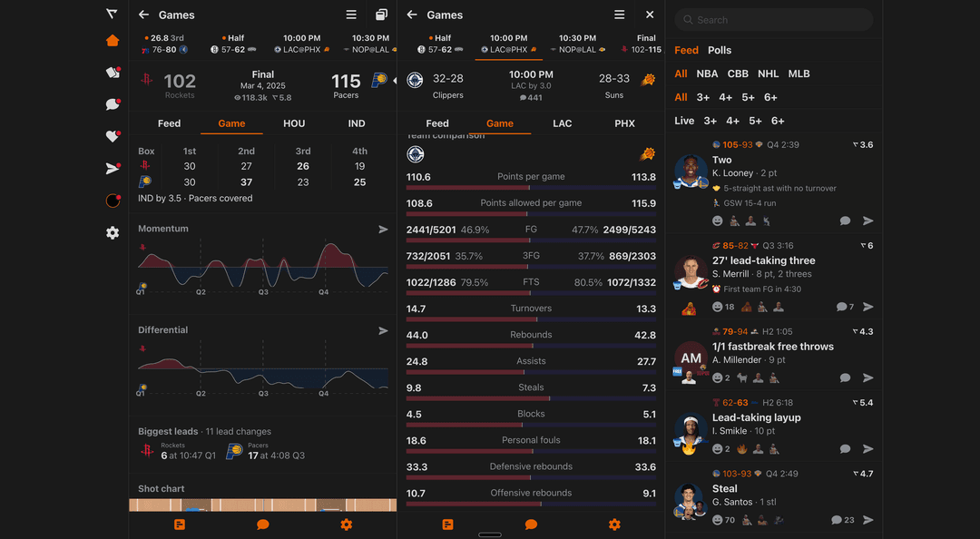Open the Pacers logo beside the 115 score
980x539 pixels.
(x=378, y=80)
